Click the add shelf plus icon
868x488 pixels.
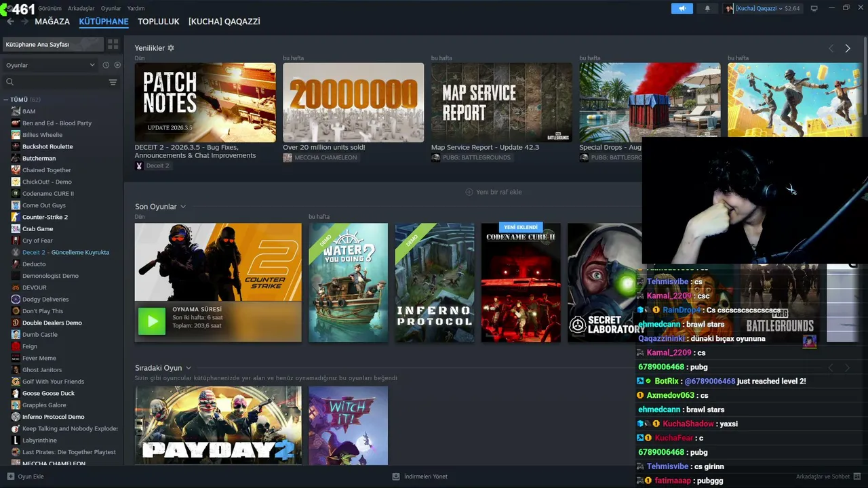469,192
